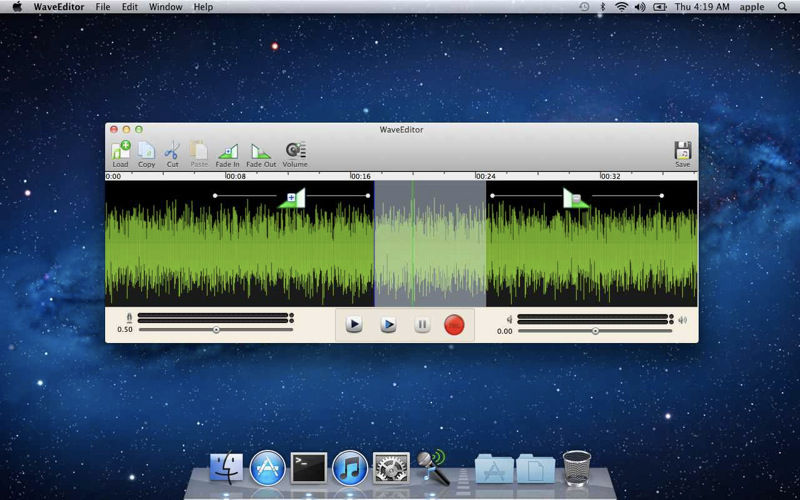The image size is (800, 500).
Task: Copy the selected audio region
Action: [146, 155]
